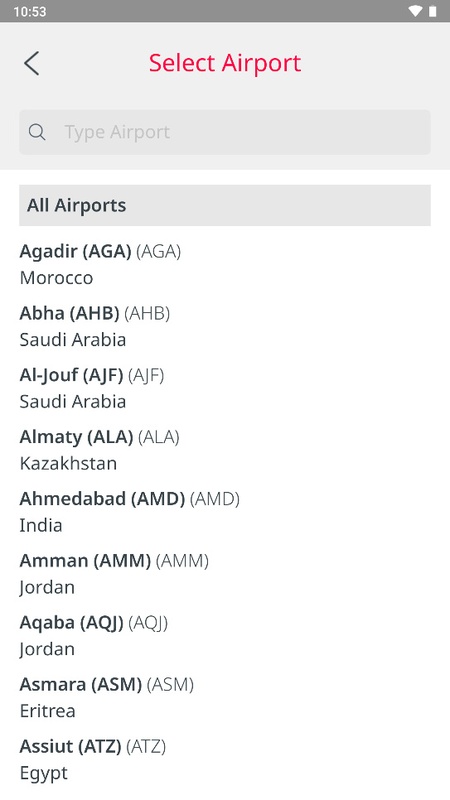Tap the Egypt label under Assiut
The image size is (450, 800).
pyautogui.click(x=43, y=773)
